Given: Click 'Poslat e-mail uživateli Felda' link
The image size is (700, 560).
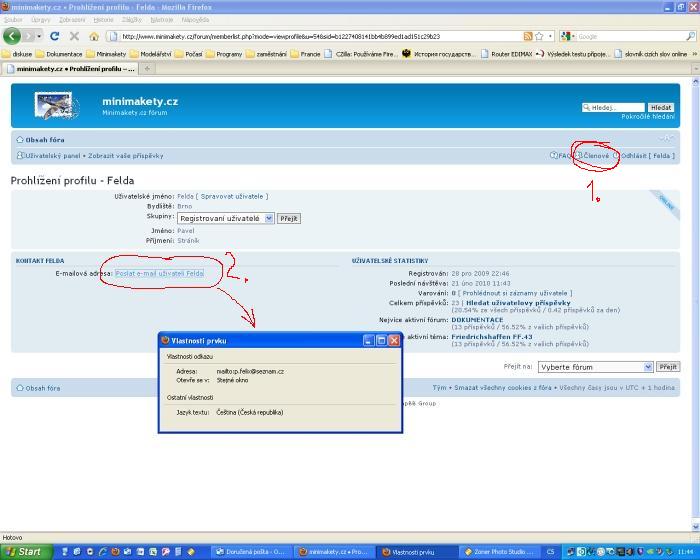Looking at the screenshot, I should [x=159, y=273].
